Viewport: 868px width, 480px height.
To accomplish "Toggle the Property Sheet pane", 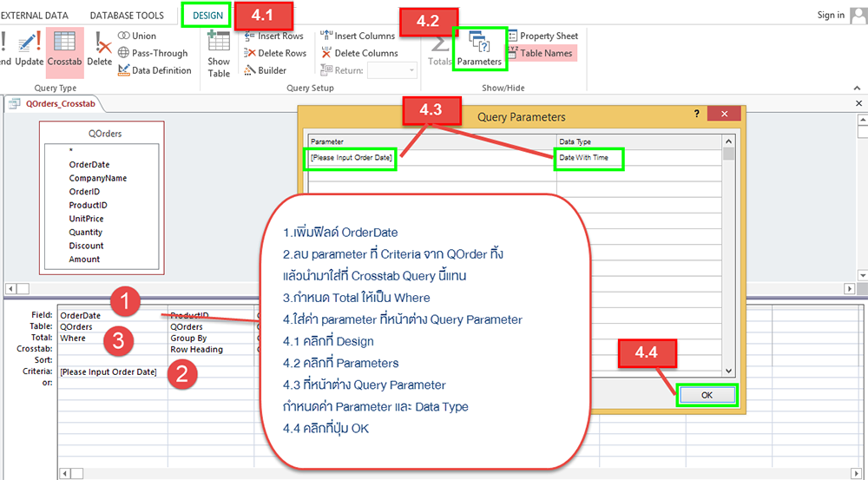I will 542,36.
